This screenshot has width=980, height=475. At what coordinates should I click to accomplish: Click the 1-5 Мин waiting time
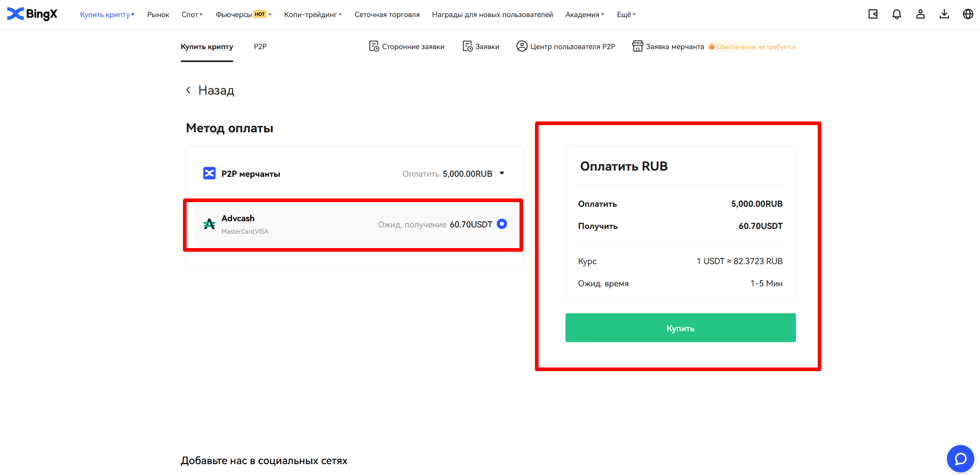(767, 283)
